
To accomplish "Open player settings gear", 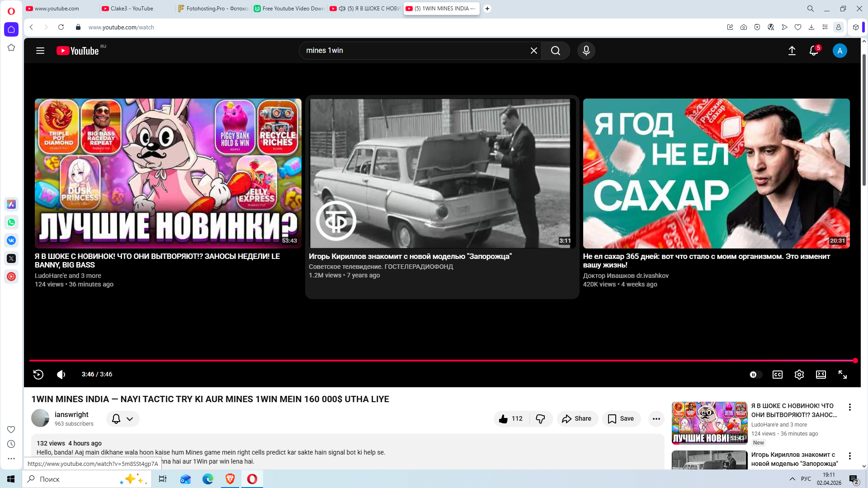I will click(799, 375).
